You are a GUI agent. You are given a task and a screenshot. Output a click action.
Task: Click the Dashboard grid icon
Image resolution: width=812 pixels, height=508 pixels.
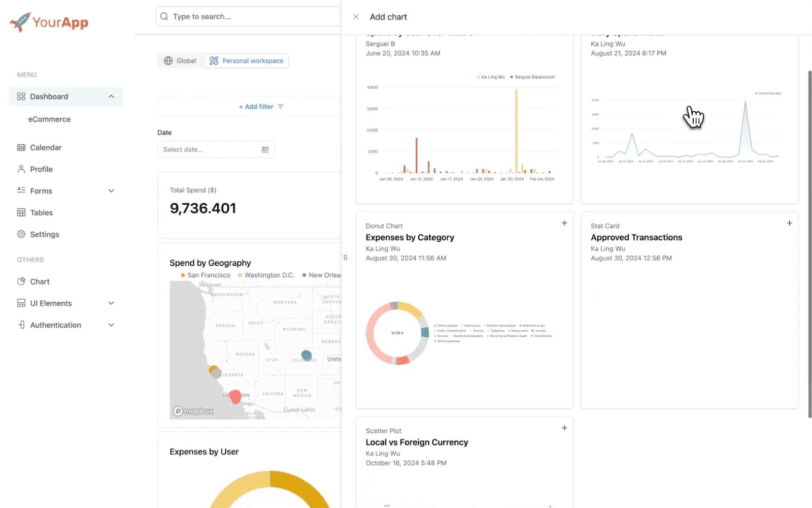[x=21, y=97]
